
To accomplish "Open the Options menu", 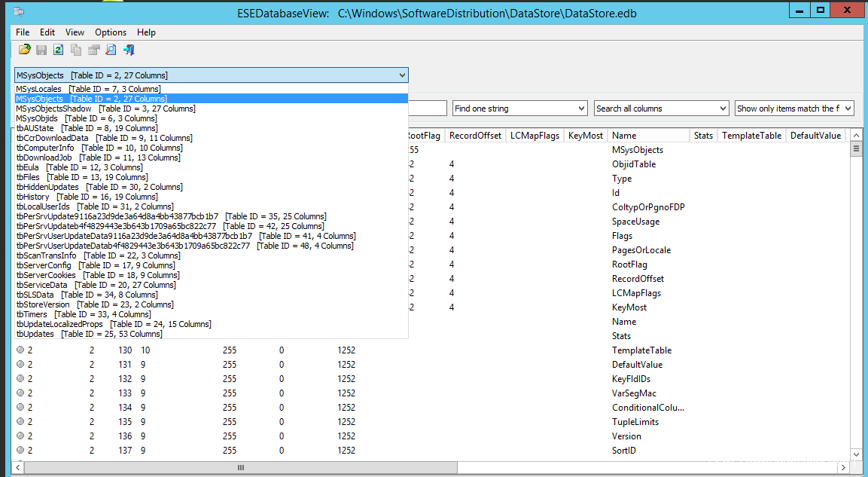I will click(111, 32).
